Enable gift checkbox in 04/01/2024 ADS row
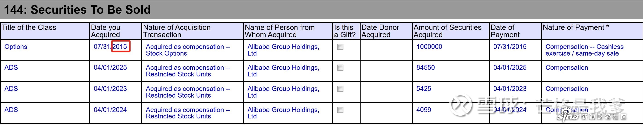Screen dimensions: 644x126 340,110
